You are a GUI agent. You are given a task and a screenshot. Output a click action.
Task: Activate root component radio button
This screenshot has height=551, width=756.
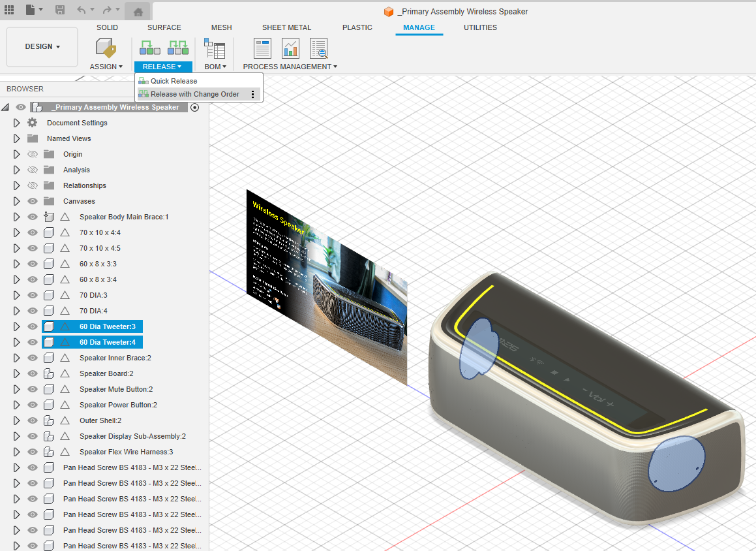195,107
